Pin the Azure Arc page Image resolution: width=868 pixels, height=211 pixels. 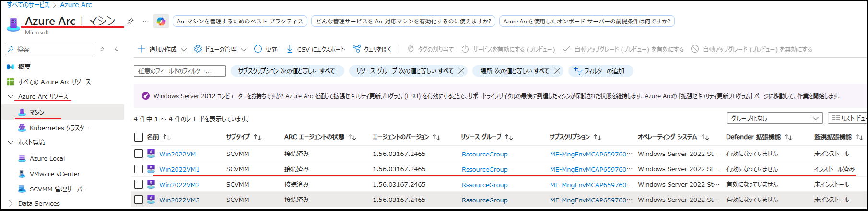130,22
